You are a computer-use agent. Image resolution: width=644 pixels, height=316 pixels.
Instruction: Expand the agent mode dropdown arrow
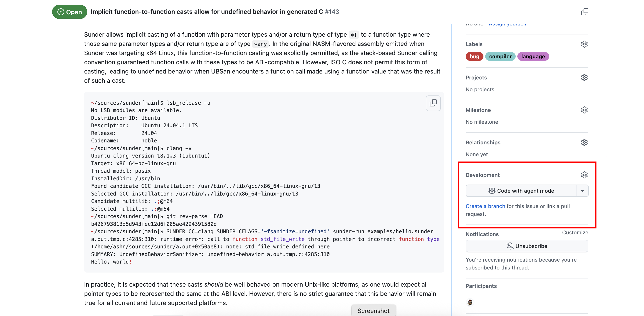582,191
